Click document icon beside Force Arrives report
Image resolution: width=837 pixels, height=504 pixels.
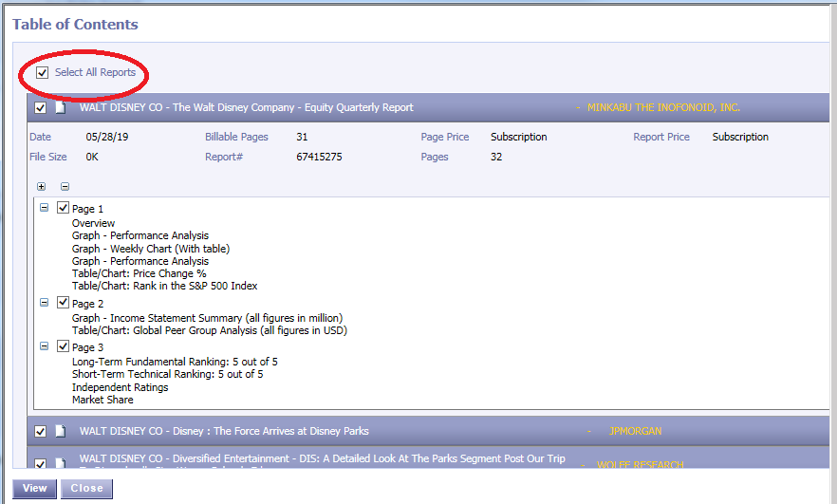point(60,431)
